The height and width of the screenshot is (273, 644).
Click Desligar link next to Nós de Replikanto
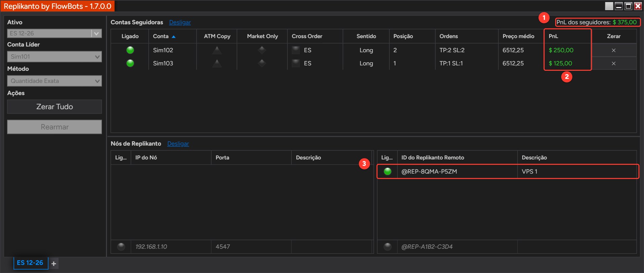[178, 144]
